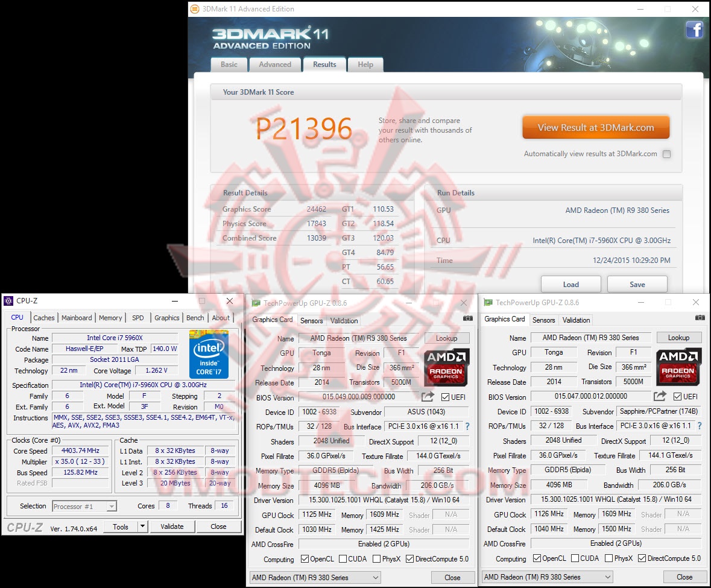Open the Mainboard tab in CPU-Z
The width and height of the screenshot is (711, 588).
tap(77, 318)
